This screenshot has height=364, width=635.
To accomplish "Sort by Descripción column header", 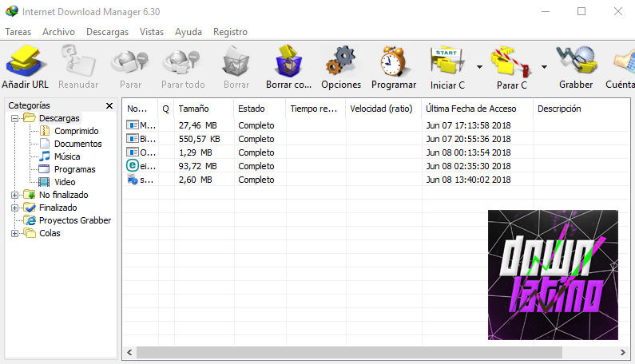I will tap(582, 109).
